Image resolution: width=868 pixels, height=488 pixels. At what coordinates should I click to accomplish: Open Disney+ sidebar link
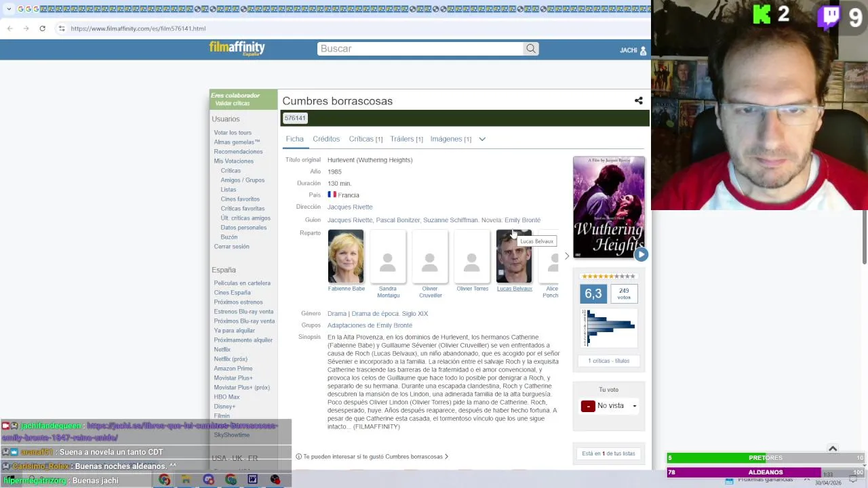[224, 407]
